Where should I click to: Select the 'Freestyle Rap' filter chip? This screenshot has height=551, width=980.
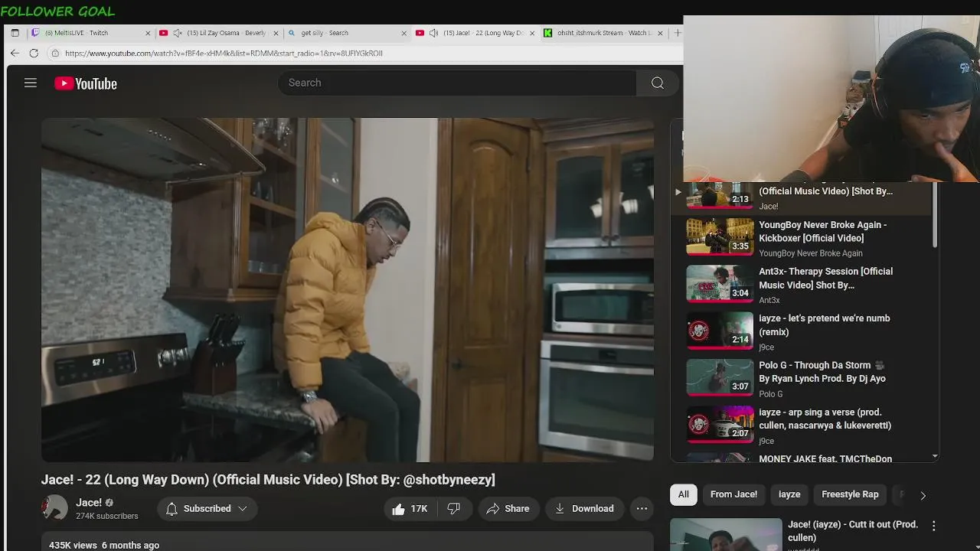click(x=850, y=494)
